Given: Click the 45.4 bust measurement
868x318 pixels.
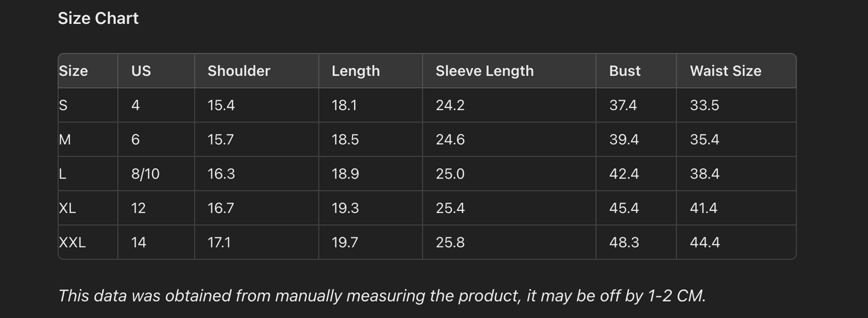Looking at the screenshot, I should (x=624, y=208).
